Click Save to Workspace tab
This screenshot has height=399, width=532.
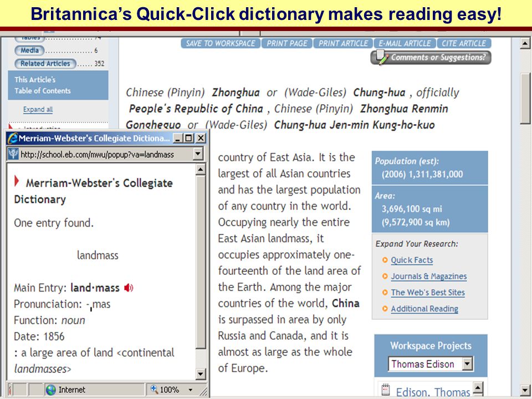tap(221, 43)
